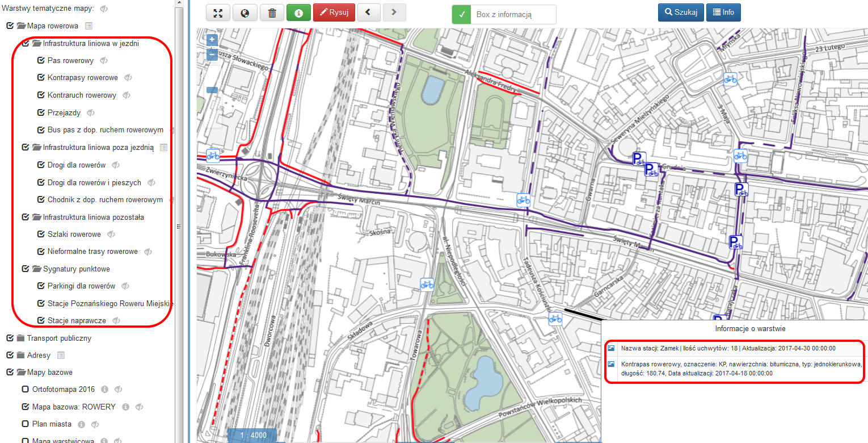Click the bike station marker near Towarowa
The width and height of the screenshot is (868, 443).
[427, 285]
